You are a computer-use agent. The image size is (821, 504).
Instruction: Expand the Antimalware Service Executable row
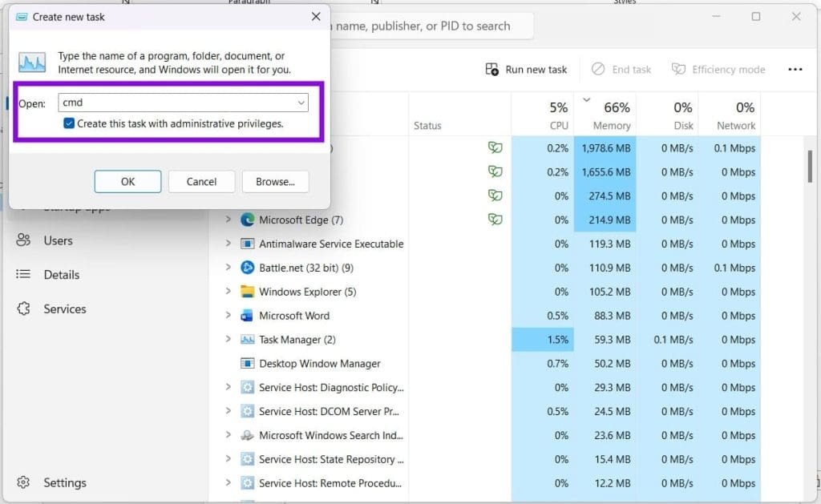(x=228, y=244)
